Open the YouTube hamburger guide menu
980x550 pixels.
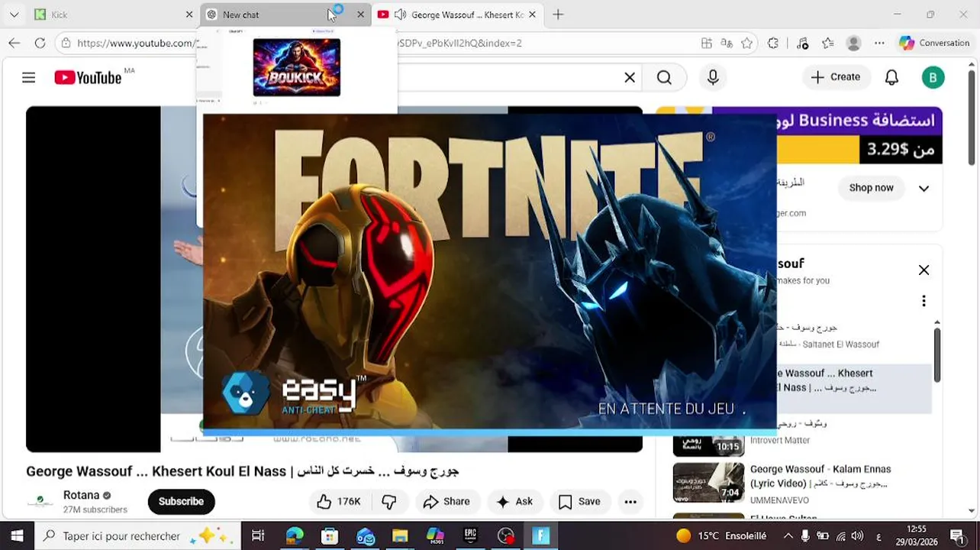28,77
